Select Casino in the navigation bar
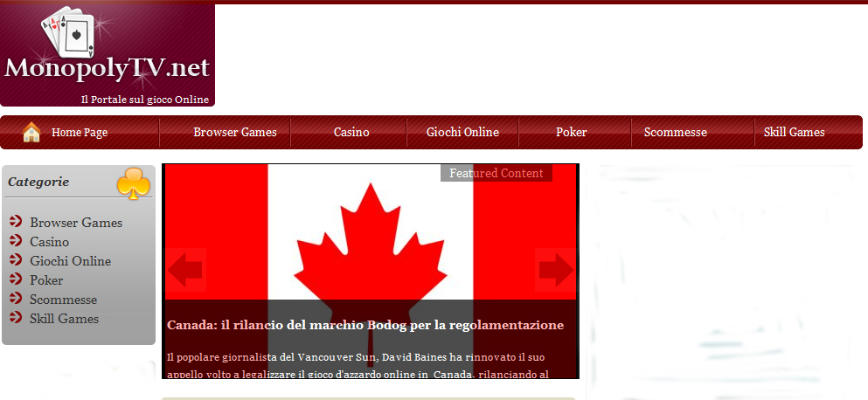Image resolution: width=868 pixels, height=400 pixels. pyautogui.click(x=351, y=132)
